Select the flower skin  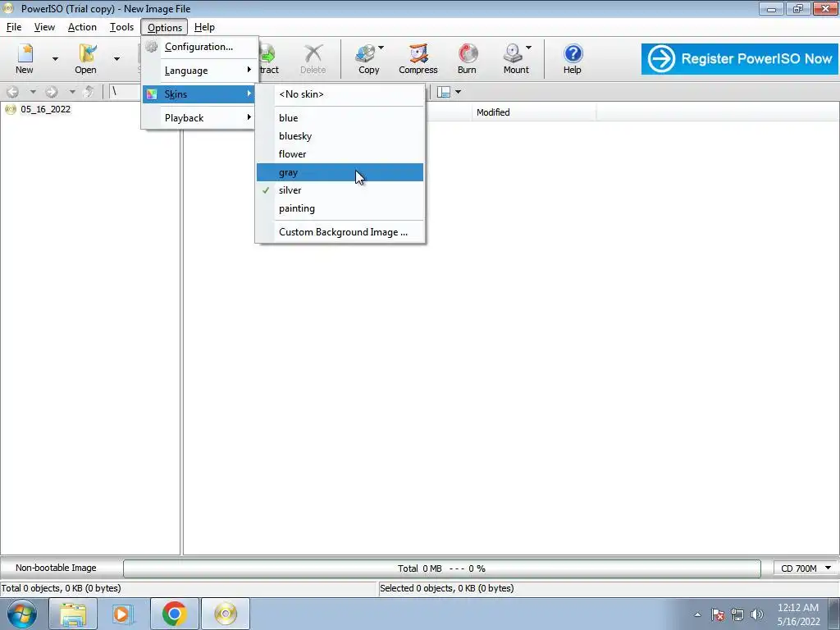[340, 154]
